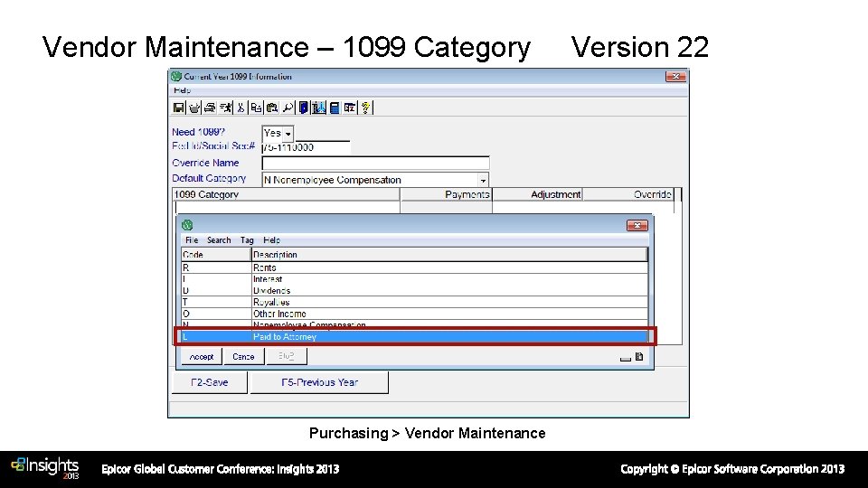Click the chart icon in the toolbar
Screen dimensions: 868x488
pos(319,108)
